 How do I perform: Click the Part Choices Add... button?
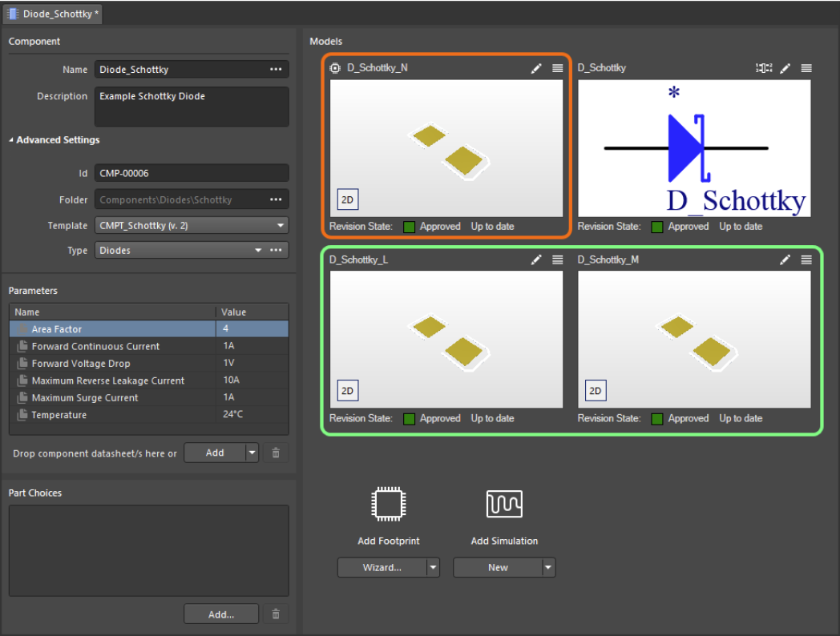(221, 614)
